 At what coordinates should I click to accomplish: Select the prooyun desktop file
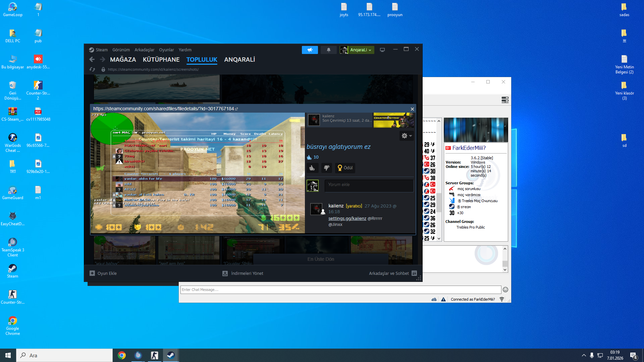pyautogui.click(x=395, y=10)
